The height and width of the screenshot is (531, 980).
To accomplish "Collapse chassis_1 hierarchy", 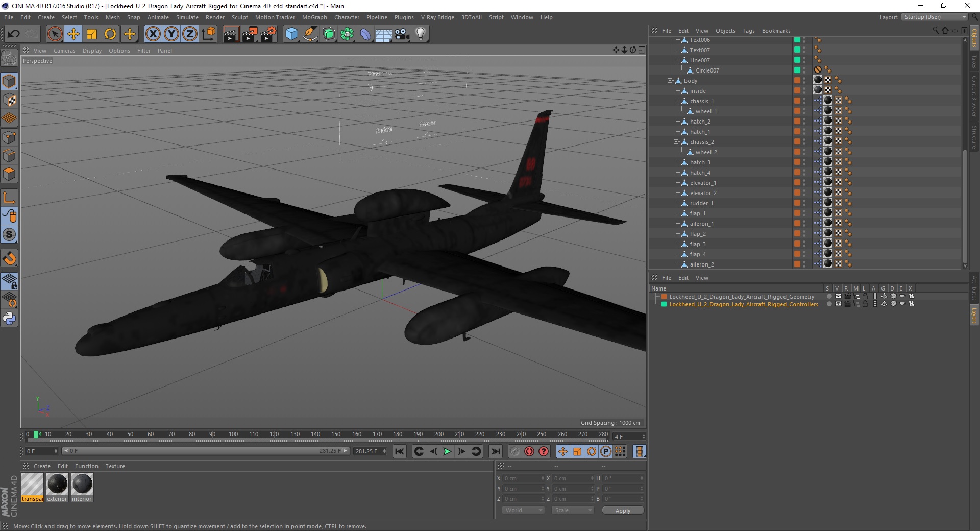I will tap(676, 101).
